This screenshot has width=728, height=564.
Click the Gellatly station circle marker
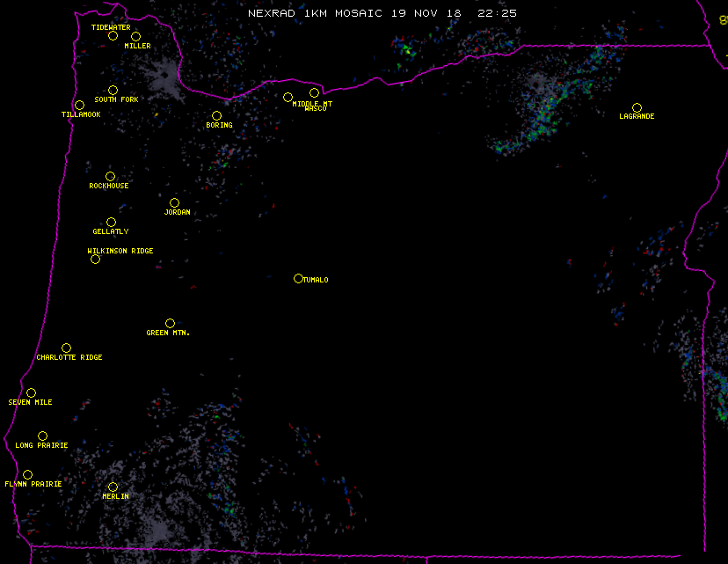111,222
